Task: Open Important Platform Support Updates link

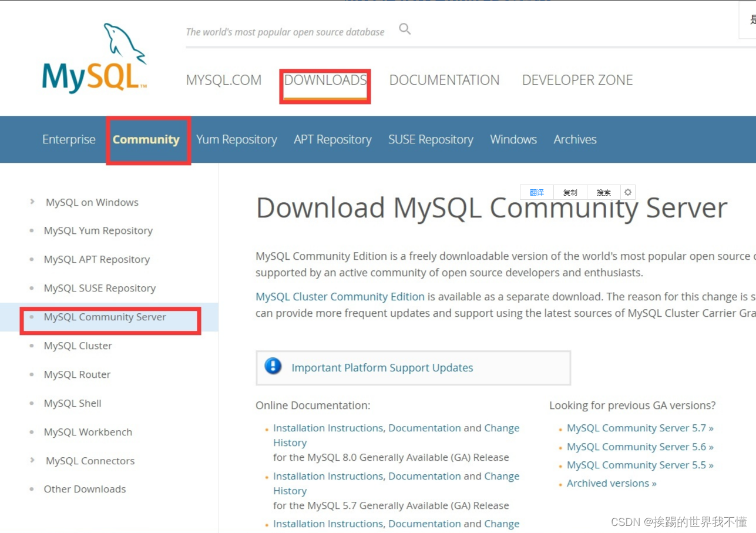Action: (382, 368)
